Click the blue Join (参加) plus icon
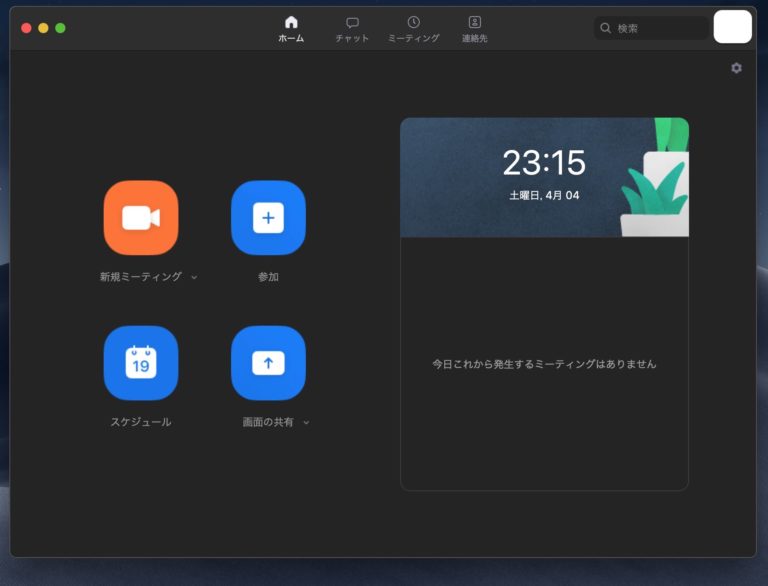 pyautogui.click(x=268, y=218)
